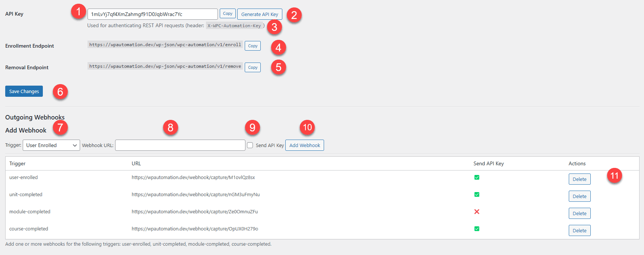Click red X icon in module-completed row
The image size is (644, 255).
(x=477, y=211)
